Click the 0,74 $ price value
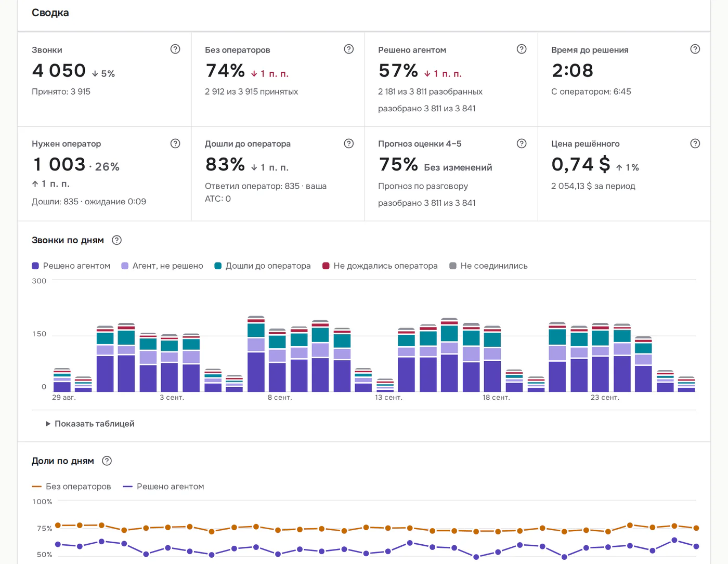 point(581,165)
